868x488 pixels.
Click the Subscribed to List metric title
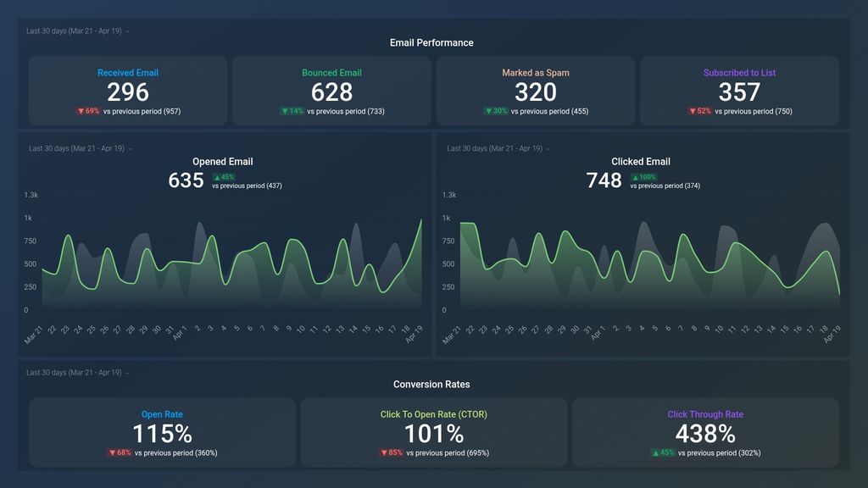pyautogui.click(x=739, y=73)
